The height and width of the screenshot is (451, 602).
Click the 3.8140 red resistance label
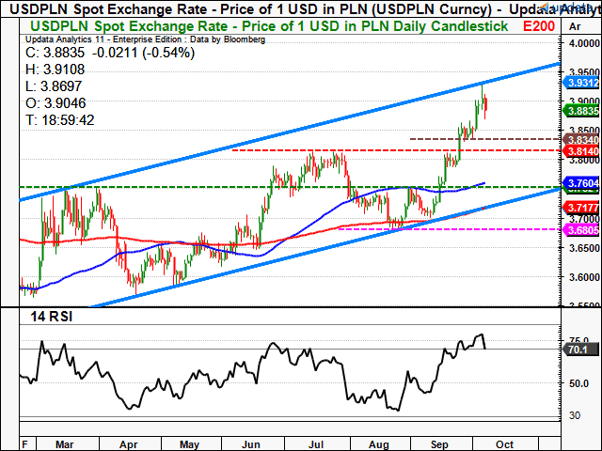581,151
